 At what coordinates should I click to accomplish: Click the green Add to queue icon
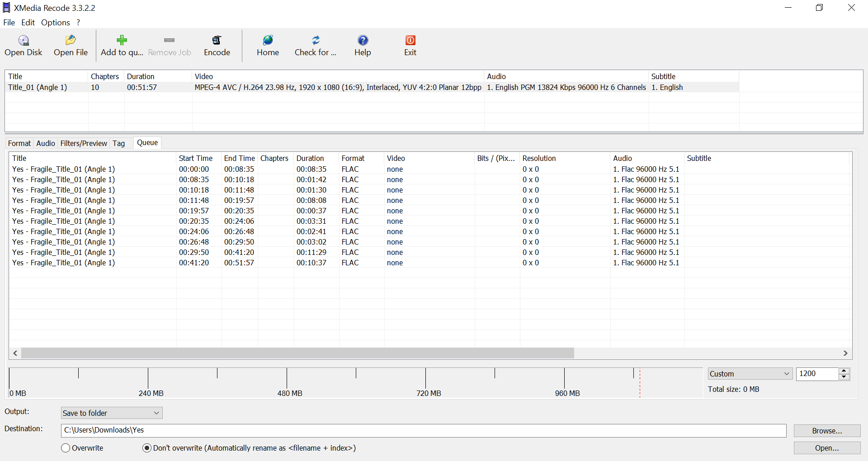coord(122,41)
